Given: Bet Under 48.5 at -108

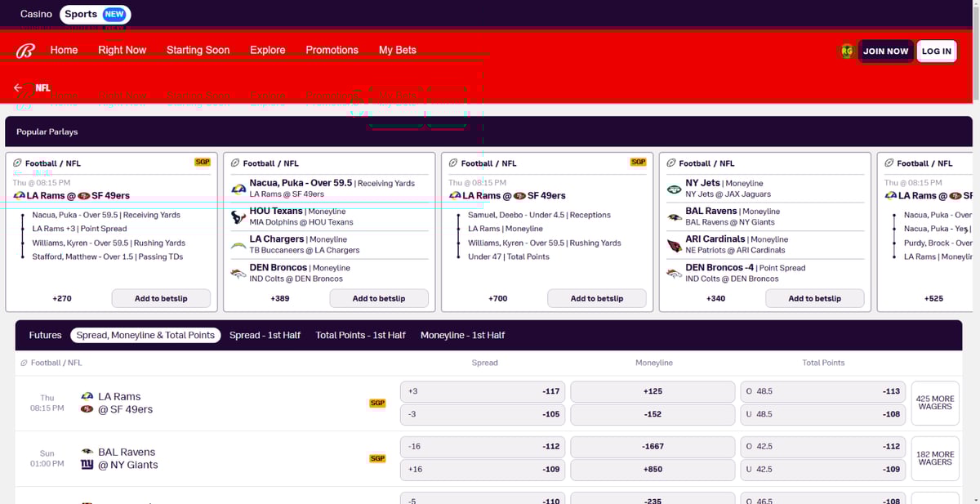Looking at the screenshot, I should click(x=822, y=414).
